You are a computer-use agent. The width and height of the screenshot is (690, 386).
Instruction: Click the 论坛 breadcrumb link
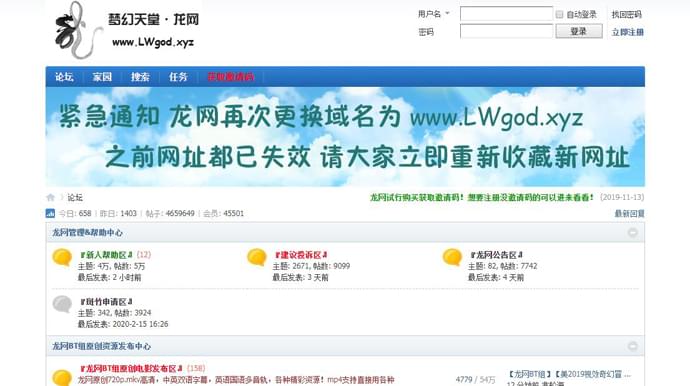click(x=75, y=198)
